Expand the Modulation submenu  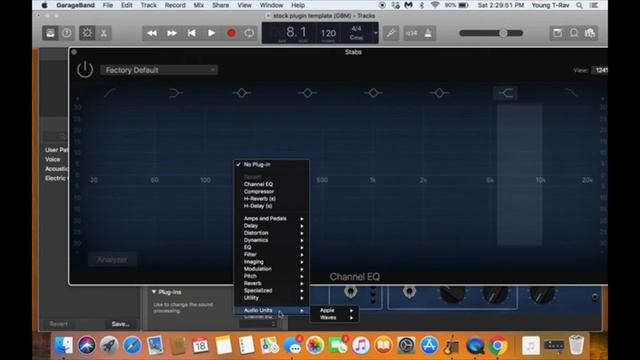(271, 269)
